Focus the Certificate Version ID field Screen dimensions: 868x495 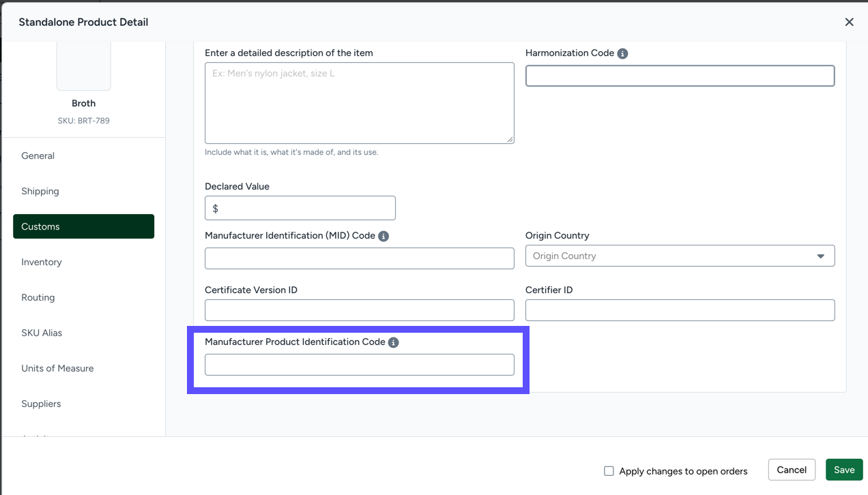point(359,310)
